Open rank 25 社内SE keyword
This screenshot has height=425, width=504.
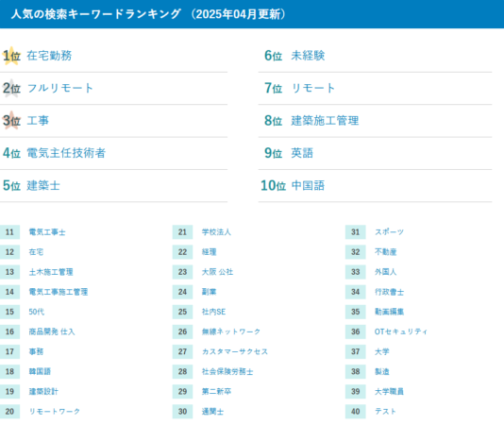point(213,312)
